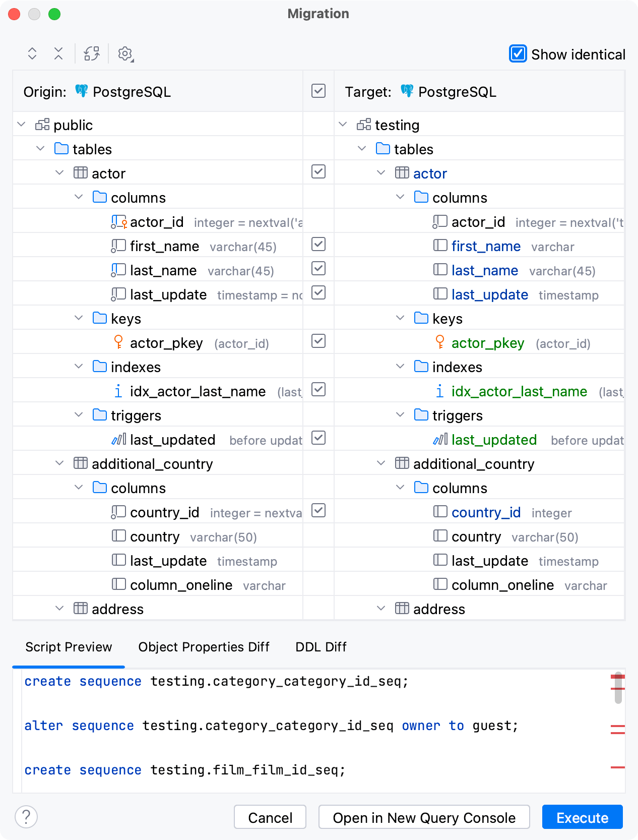Click the swap origin and target icon

(x=92, y=53)
